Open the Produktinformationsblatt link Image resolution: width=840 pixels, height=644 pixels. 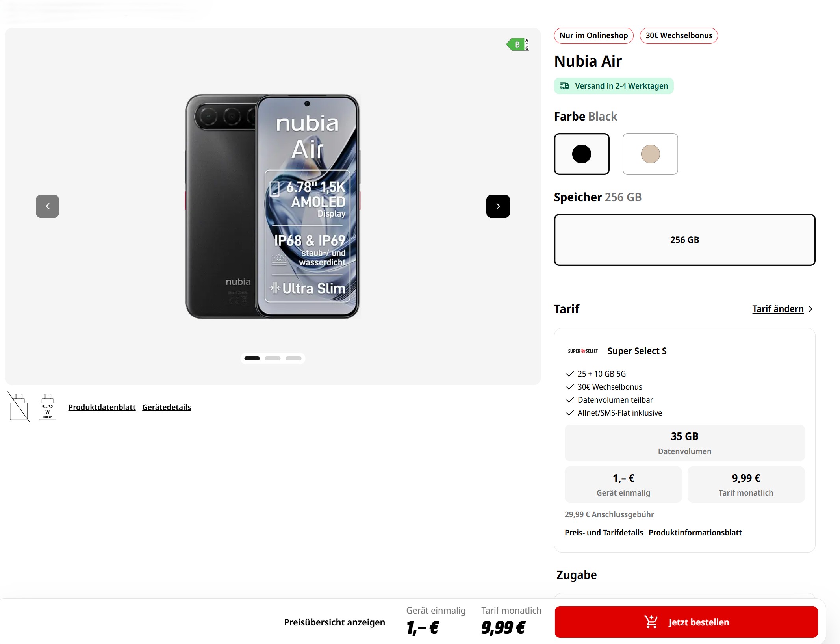click(x=695, y=533)
